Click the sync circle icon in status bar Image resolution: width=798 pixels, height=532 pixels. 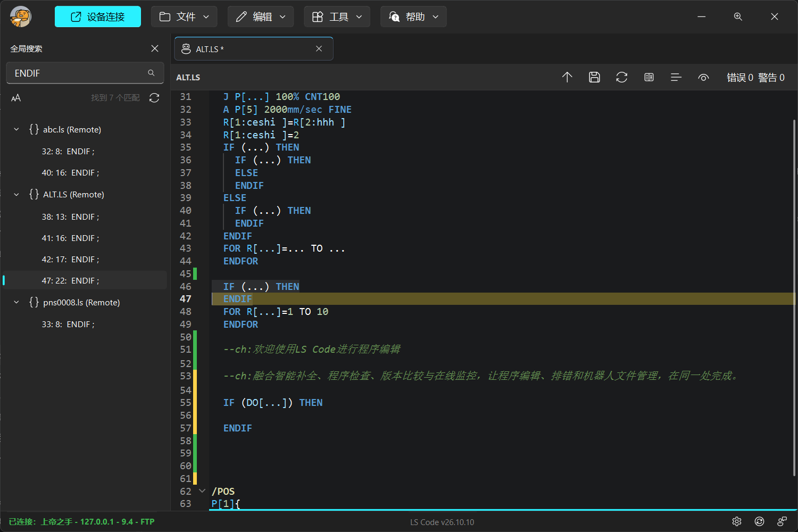[x=760, y=521]
